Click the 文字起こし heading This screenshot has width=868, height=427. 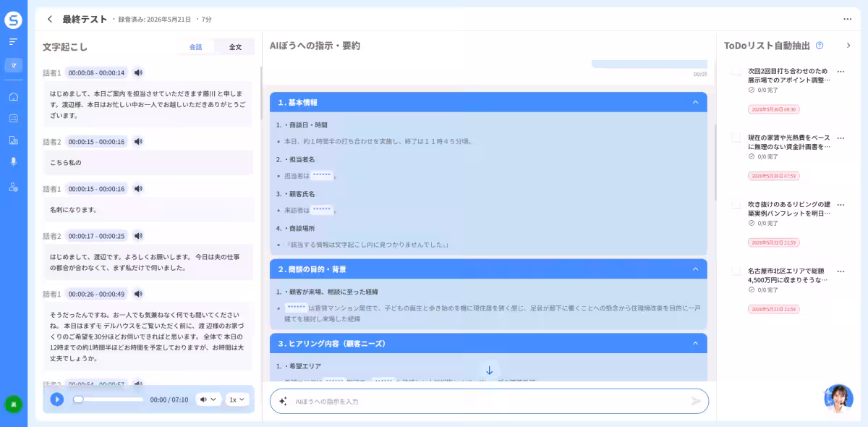[65, 47]
